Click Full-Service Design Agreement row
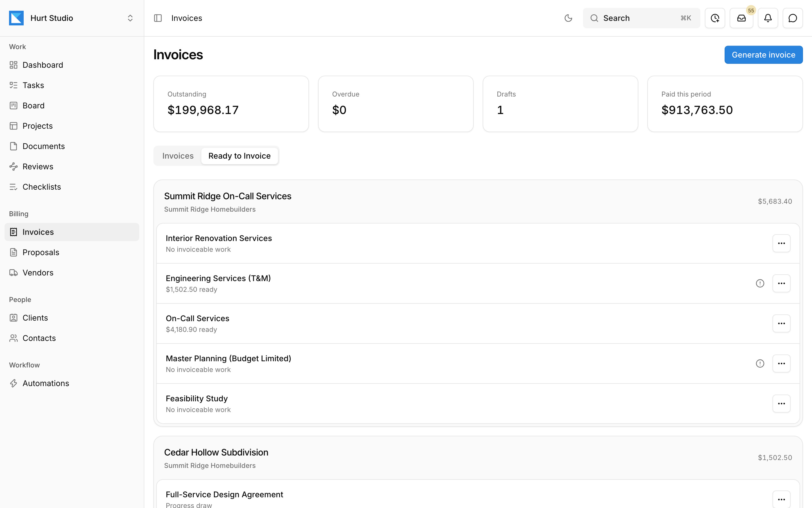 pos(478,494)
